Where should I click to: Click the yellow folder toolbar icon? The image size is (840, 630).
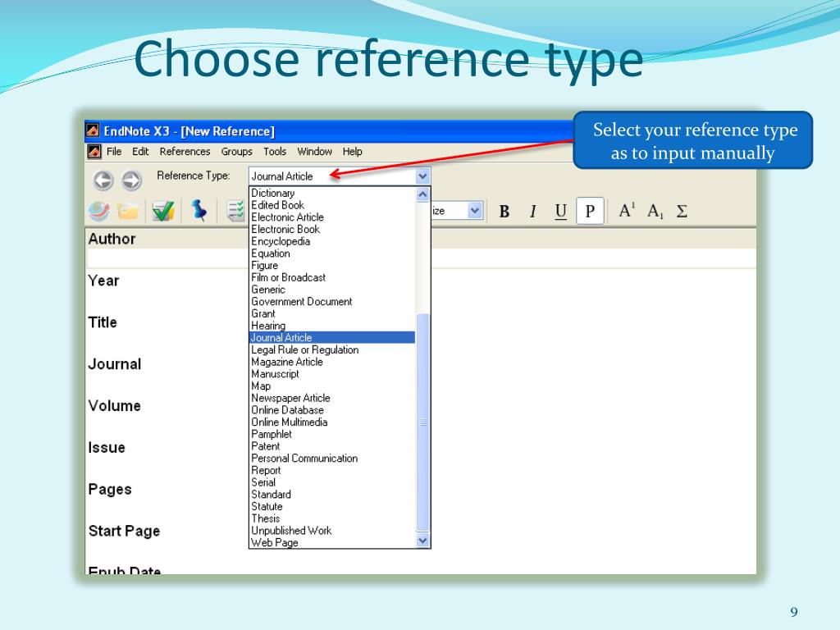tap(128, 211)
